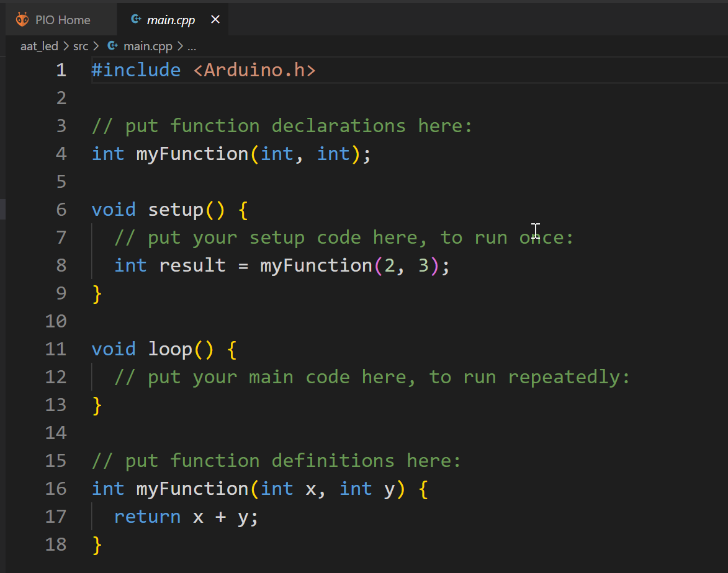This screenshot has height=573, width=728.
Task: Click the 'return' keyword on line 17
Action: 148,517
